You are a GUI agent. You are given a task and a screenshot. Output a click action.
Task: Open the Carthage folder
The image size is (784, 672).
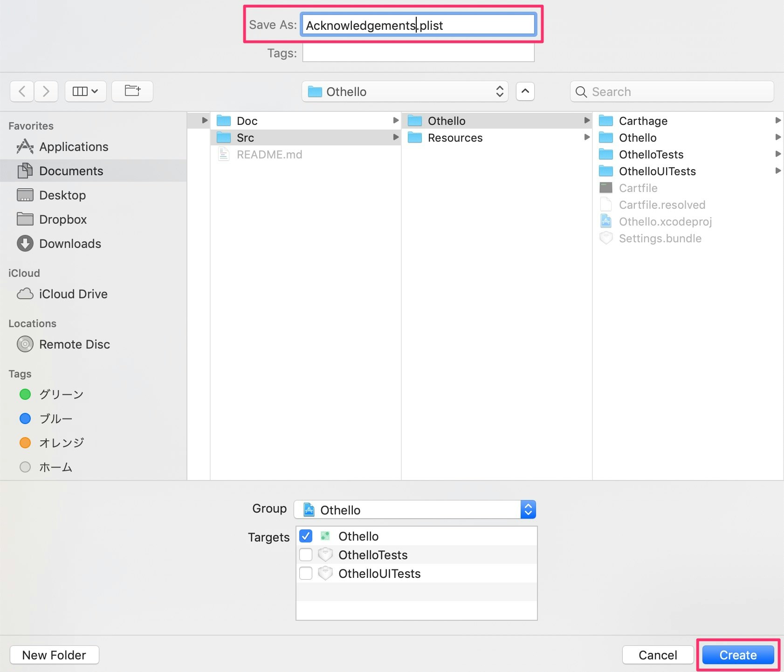click(x=688, y=121)
